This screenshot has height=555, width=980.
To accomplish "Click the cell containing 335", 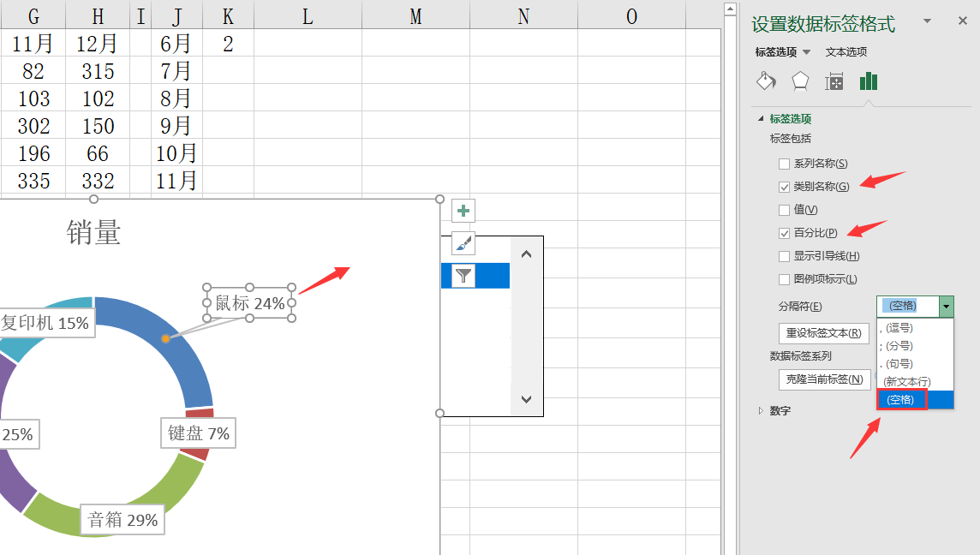I will [33, 182].
